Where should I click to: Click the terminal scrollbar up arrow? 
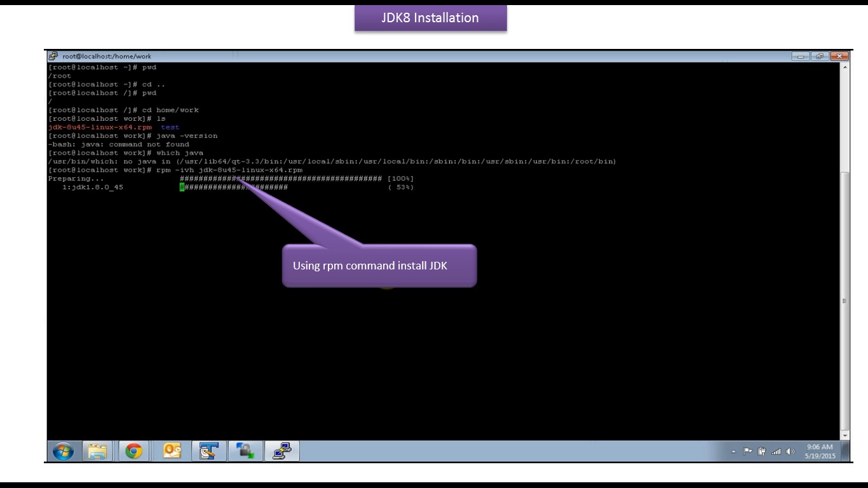pyautogui.click(x=844, y=67)
